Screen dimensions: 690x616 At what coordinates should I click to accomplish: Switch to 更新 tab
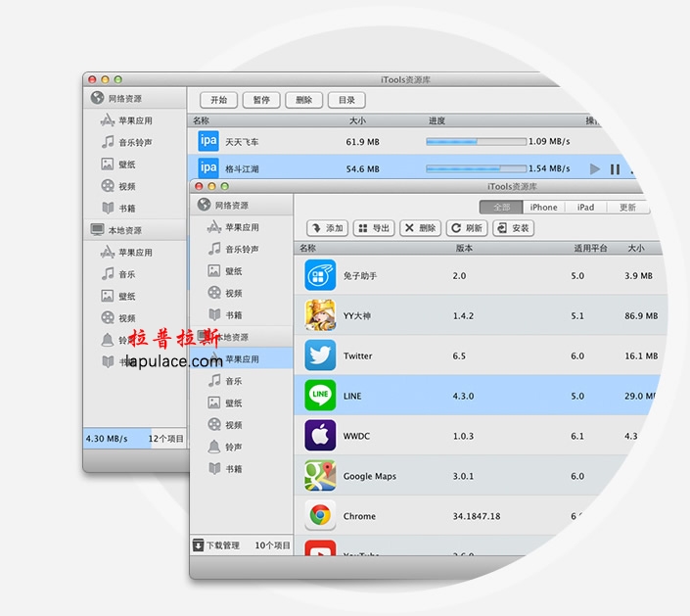pos(627,207)
